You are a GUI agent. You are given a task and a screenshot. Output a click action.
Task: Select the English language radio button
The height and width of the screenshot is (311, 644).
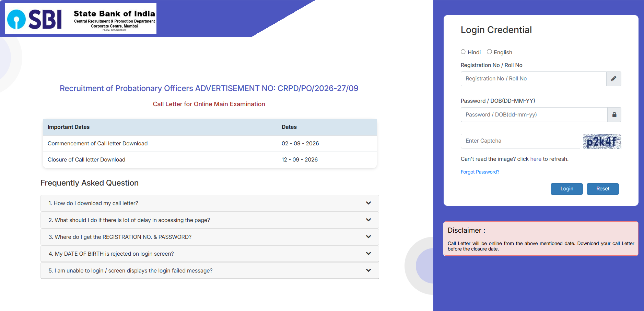coord(489,52)
